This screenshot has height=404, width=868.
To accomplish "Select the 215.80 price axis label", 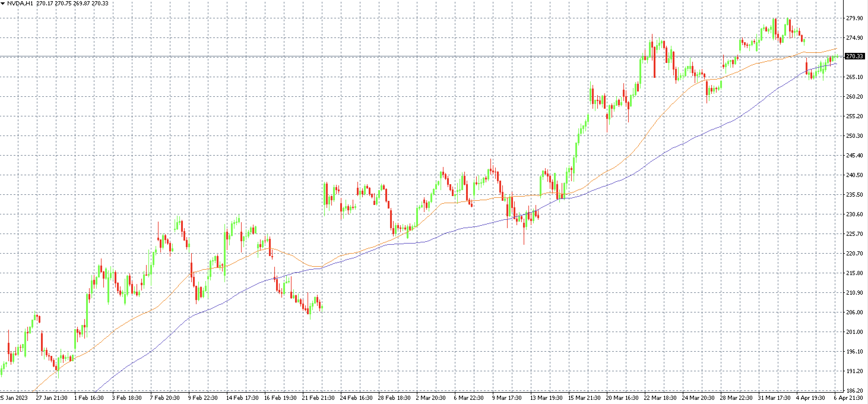I will coord(855,273).
